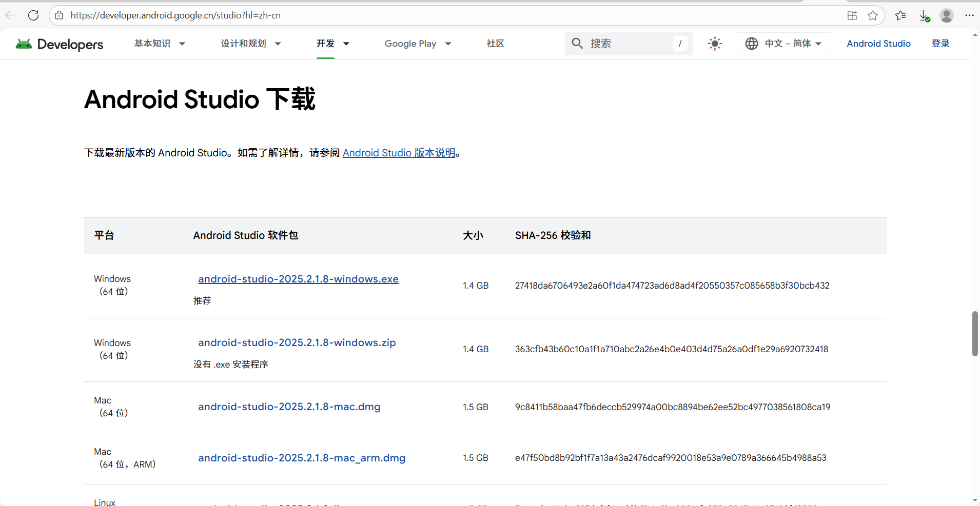Click the Android Studio 下载 heading
Screen dimensions: 980x506
point(200,99)
